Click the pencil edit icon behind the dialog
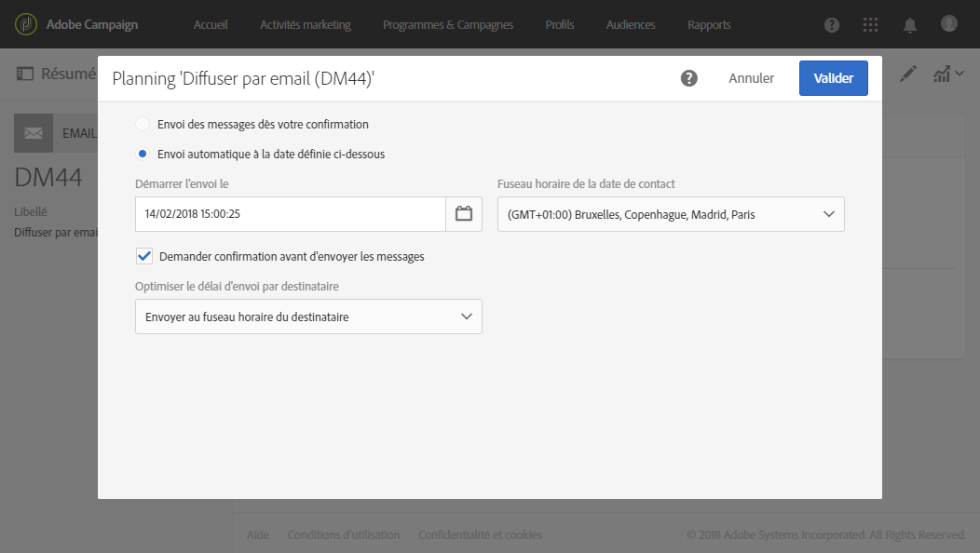 point(908,74)
